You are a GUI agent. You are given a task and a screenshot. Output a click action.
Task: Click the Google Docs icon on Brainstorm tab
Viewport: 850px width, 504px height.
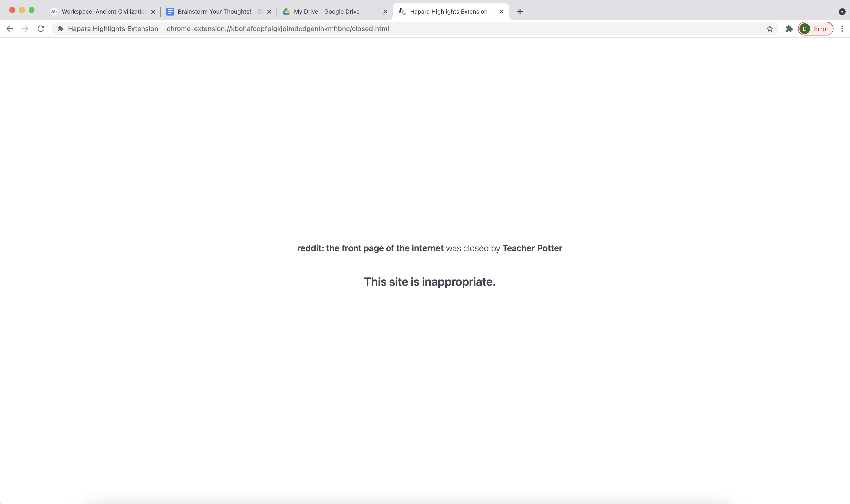170,11
